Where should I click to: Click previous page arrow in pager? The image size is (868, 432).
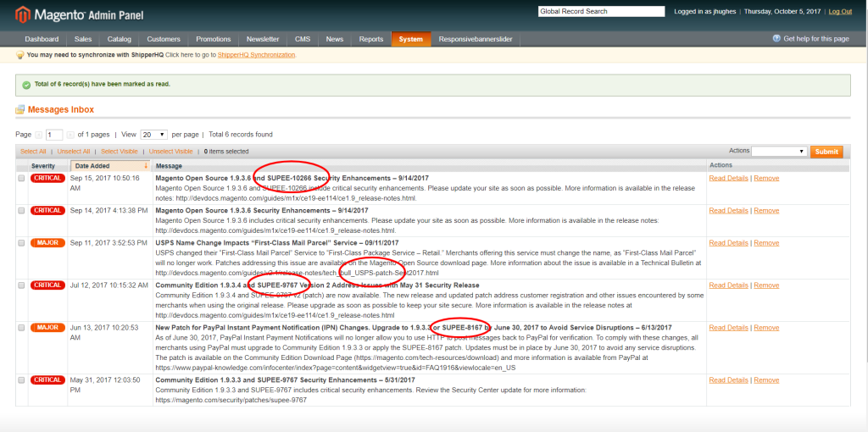tap(39, 135)
